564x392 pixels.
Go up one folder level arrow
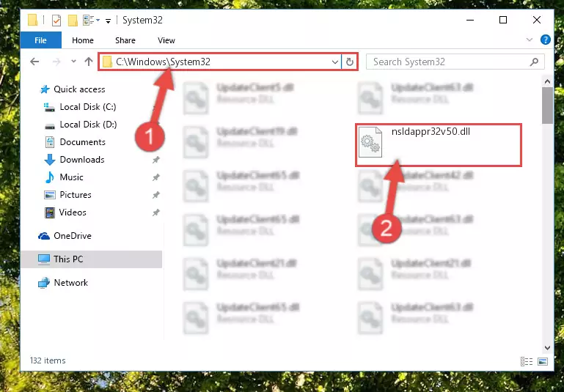click(89, 62)
